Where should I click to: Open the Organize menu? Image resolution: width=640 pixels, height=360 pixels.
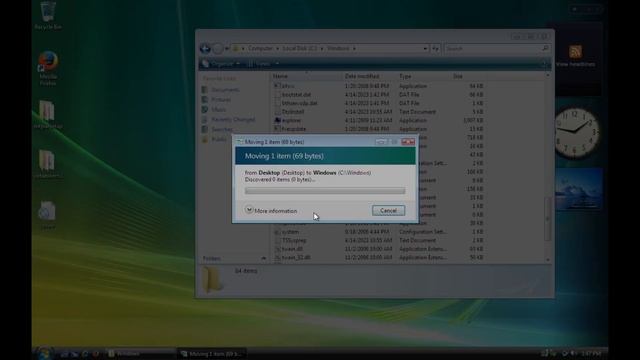(x=221, y=64)
